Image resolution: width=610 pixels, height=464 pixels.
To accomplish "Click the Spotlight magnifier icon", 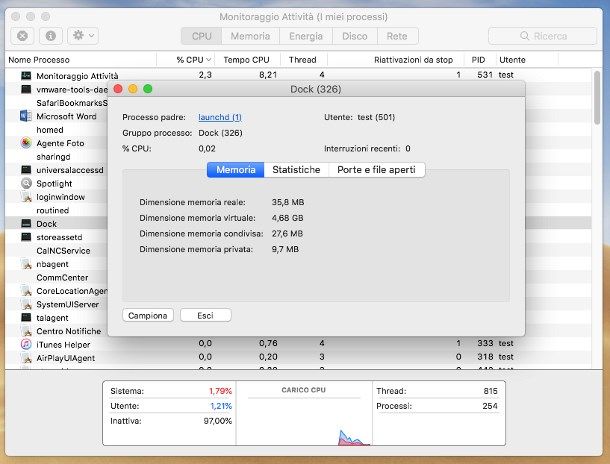I will 26,183.
